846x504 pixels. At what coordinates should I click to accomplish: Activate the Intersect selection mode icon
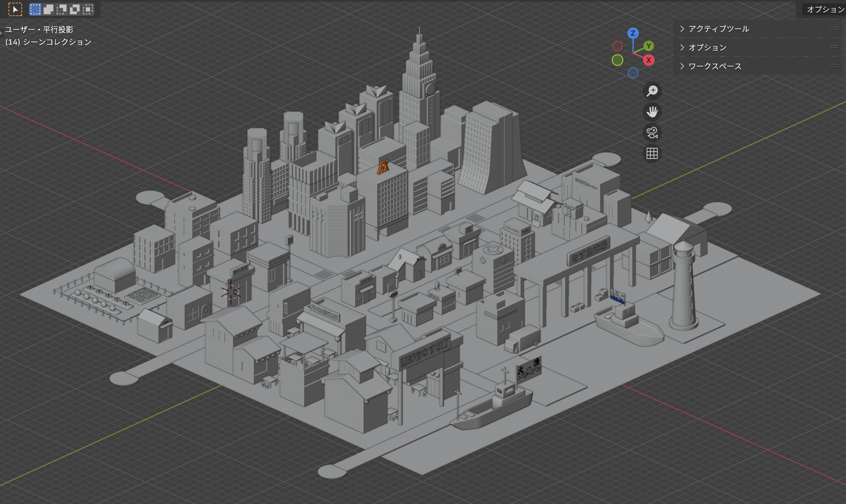click(x=88, y=9)
